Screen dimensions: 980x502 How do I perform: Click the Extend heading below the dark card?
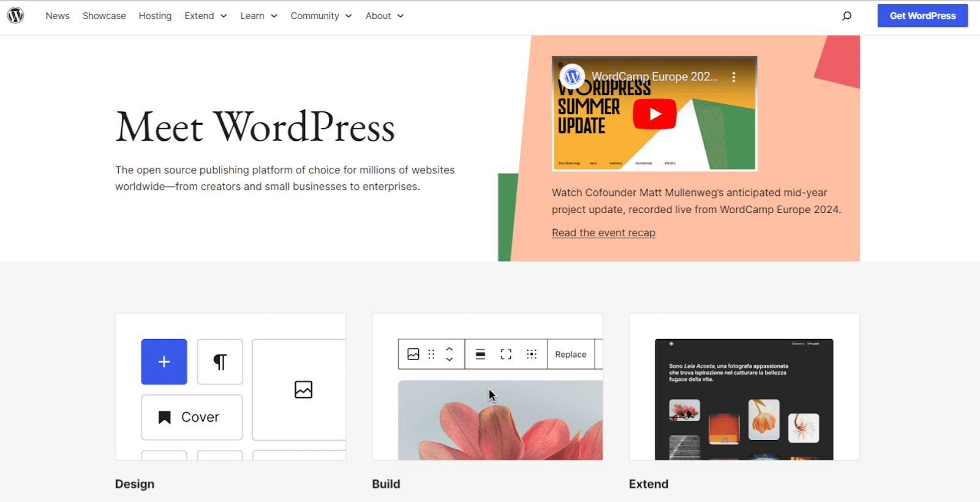[x=649, y=484]
